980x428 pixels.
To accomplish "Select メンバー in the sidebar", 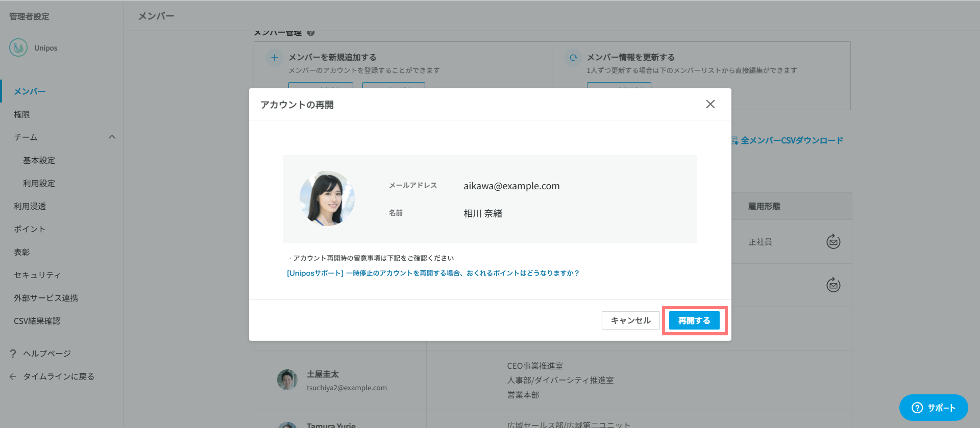I will (x=30, y=91).
